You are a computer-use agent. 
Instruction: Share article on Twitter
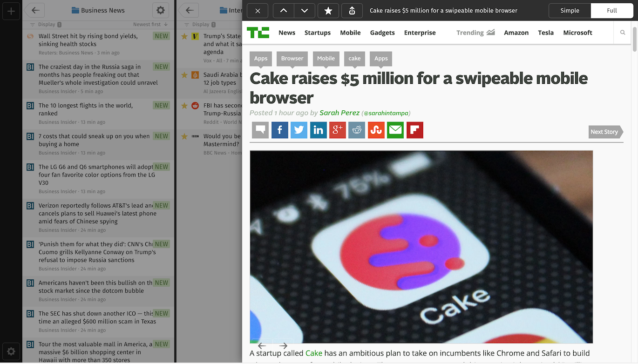coord(299,130)
